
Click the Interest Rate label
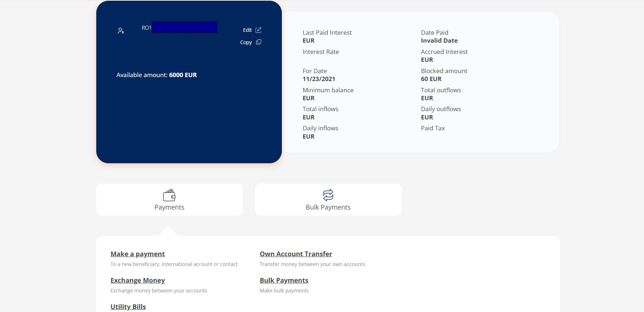[x=321, y=52]
